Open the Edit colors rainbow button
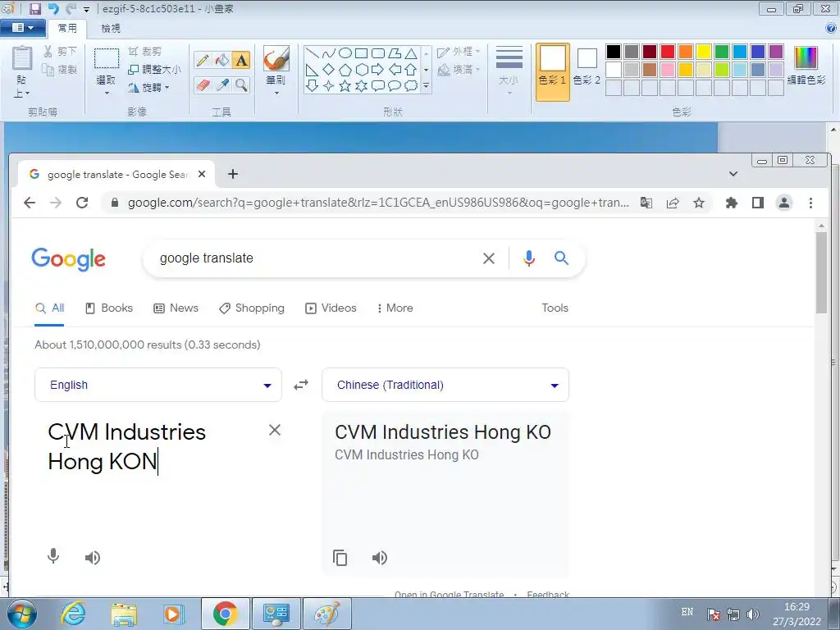 806,66
